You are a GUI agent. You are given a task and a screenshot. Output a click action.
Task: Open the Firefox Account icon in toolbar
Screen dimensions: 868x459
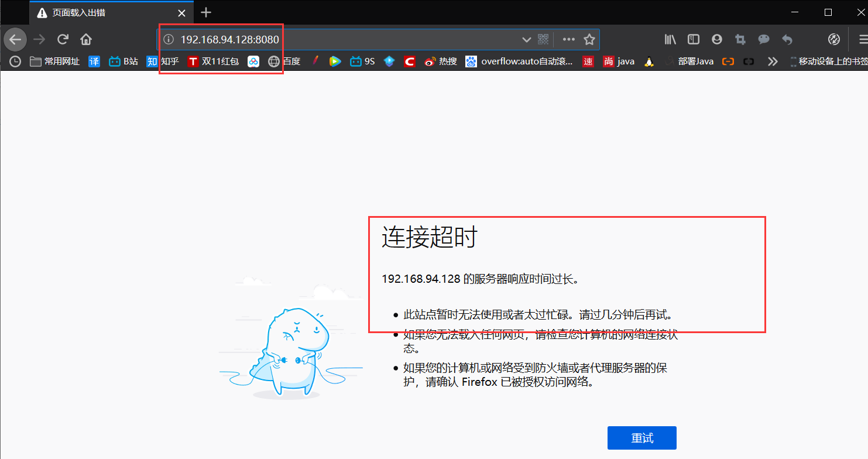pos(716,39)
